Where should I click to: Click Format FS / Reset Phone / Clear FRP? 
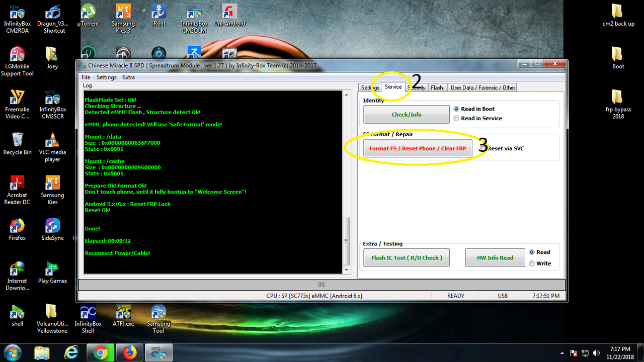[x=418, y=149]
